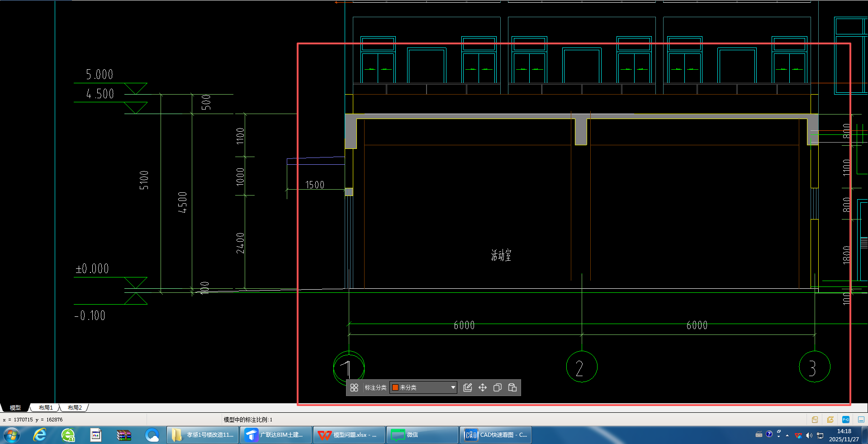868x444 pixels.
Task: Open the pinned document program taskbar icon
Action: (96, 435)
